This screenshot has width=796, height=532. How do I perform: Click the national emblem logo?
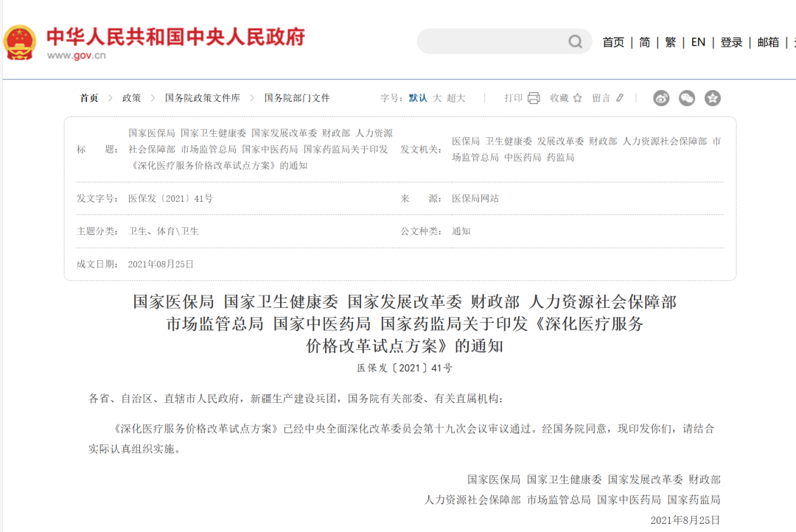point(20,42)
